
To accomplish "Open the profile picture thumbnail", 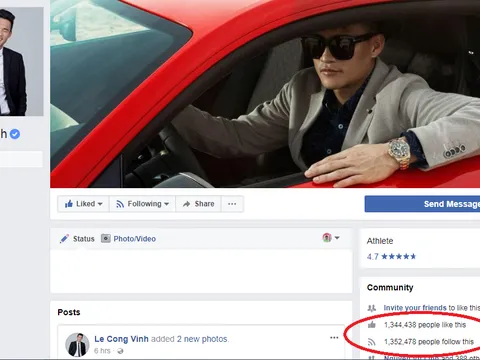I will [x=22, y=62].
